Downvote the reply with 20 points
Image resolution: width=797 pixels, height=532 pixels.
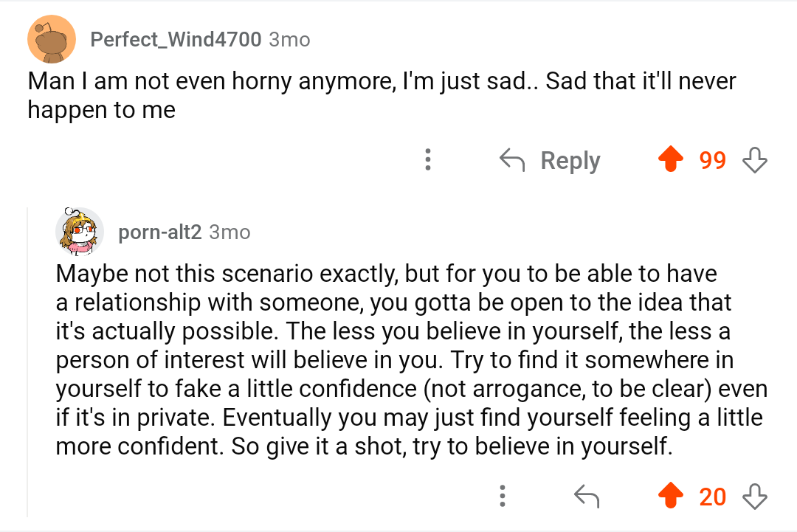click(754, 497)
